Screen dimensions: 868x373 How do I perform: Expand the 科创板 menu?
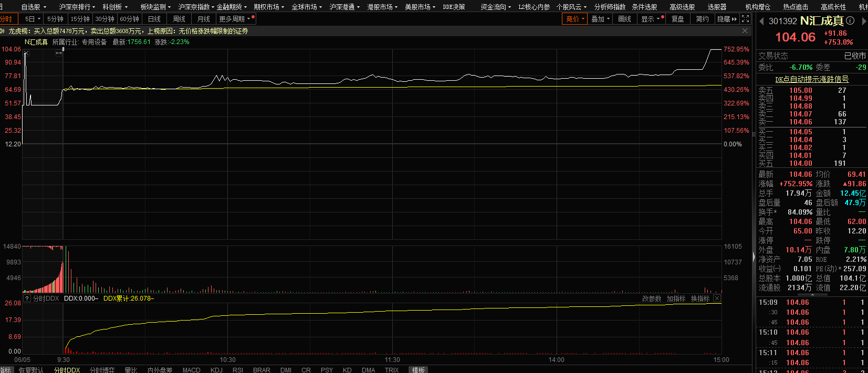[x=115, y=7]
